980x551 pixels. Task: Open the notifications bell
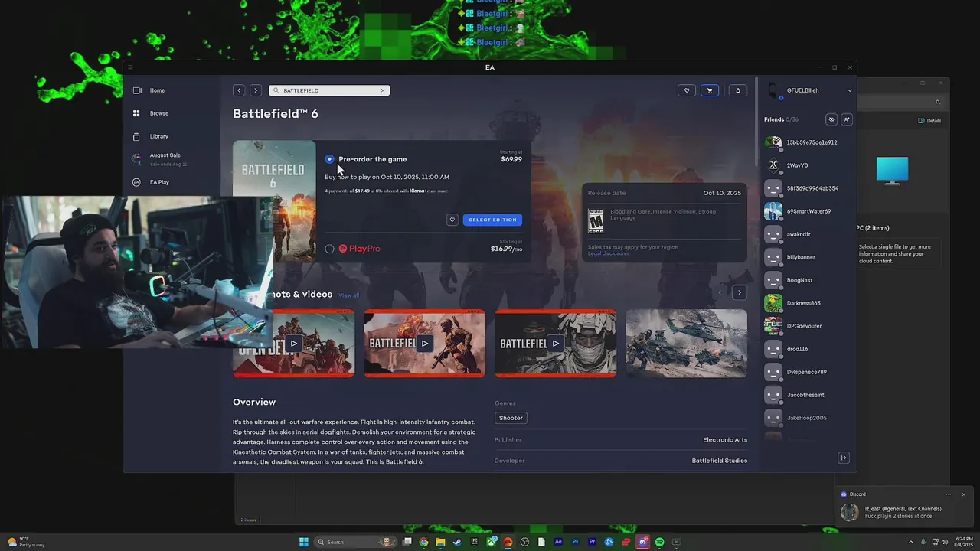[738, 90]
